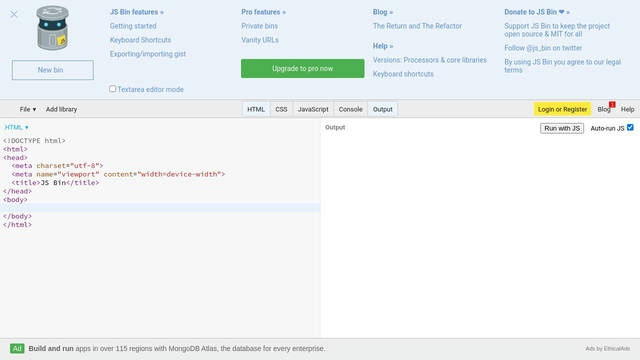Open the MongoDB Atlas ad text
Image resolution: width=640 pixels, height=360 pixels.
[177, 349]
